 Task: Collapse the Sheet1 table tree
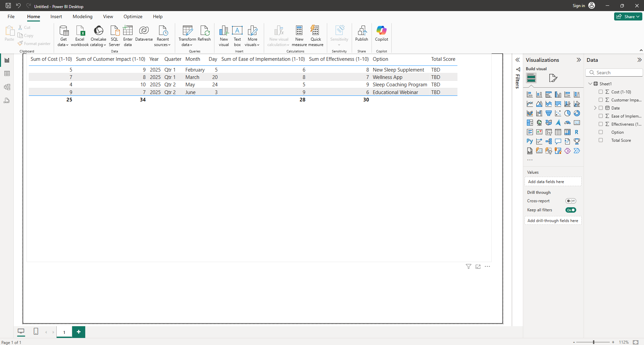click(x=590, y=84)
